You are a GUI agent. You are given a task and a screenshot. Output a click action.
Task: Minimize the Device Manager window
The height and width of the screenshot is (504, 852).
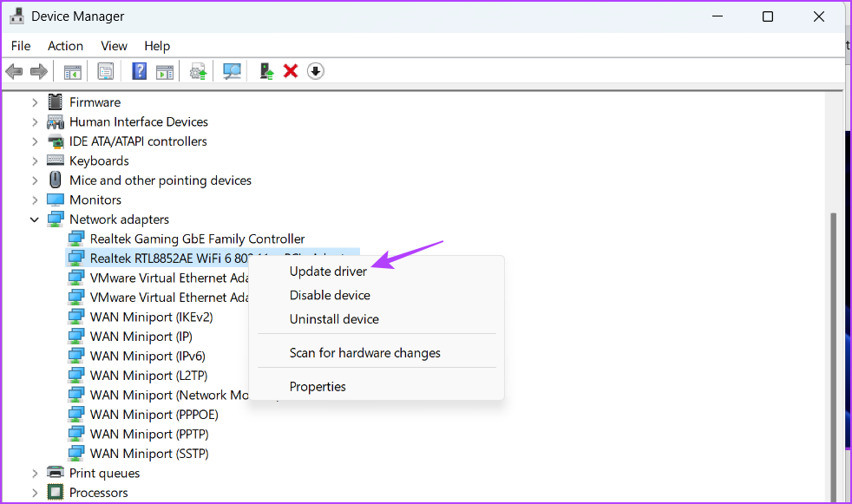pyautogui.click(x=718, y=16)
